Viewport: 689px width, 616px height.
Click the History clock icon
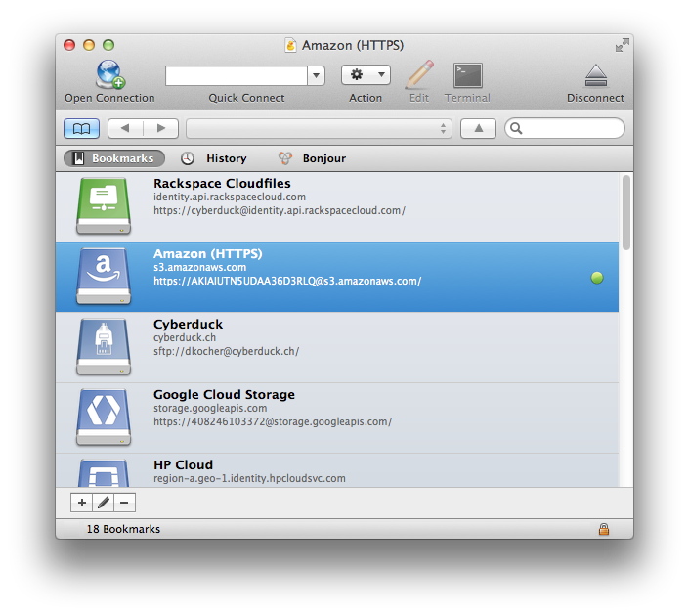tap(188, 158)
